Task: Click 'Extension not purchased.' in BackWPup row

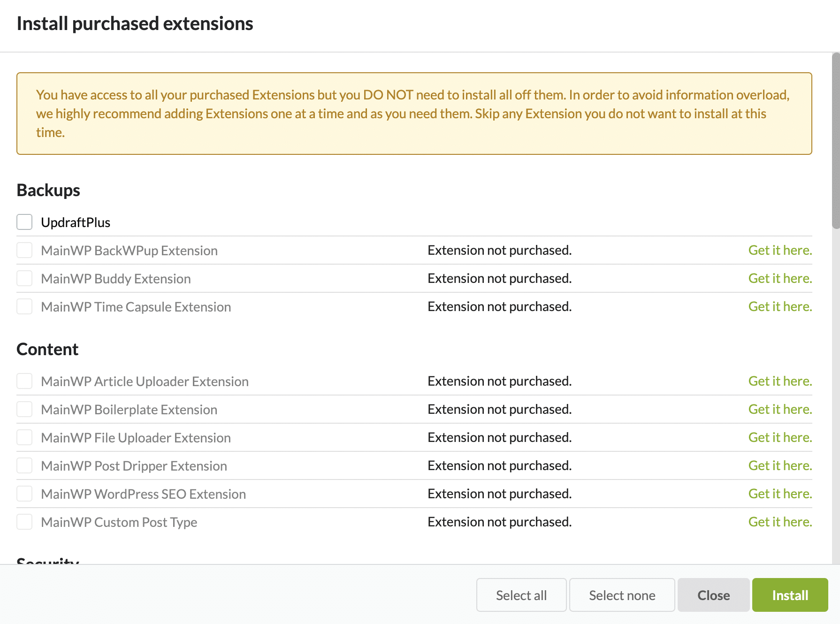Action: tap(499, 250)
